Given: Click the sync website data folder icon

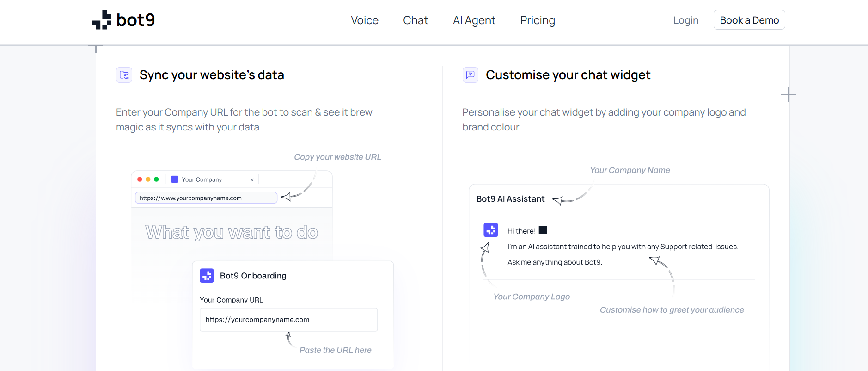Looking at the screenshot, I should tap(124, 75).
